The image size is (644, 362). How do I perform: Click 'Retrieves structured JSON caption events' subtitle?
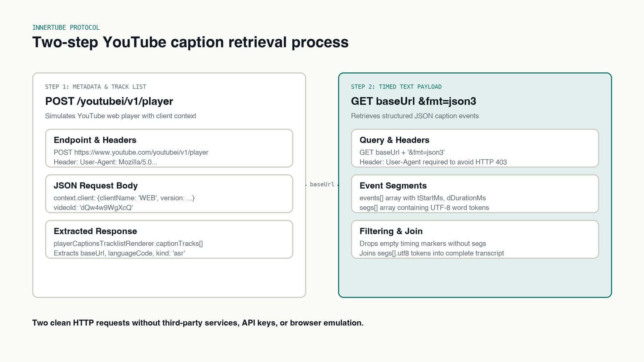point(415,116)
